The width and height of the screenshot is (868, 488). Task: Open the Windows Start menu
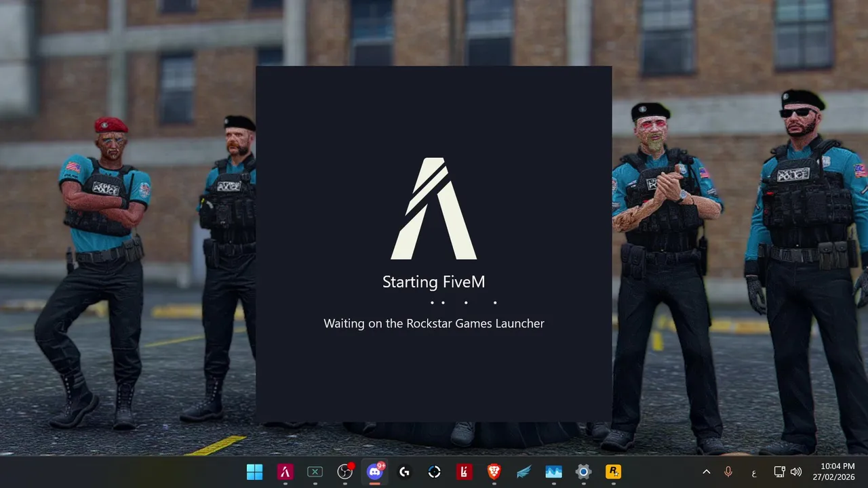click(x=255, y=472)
